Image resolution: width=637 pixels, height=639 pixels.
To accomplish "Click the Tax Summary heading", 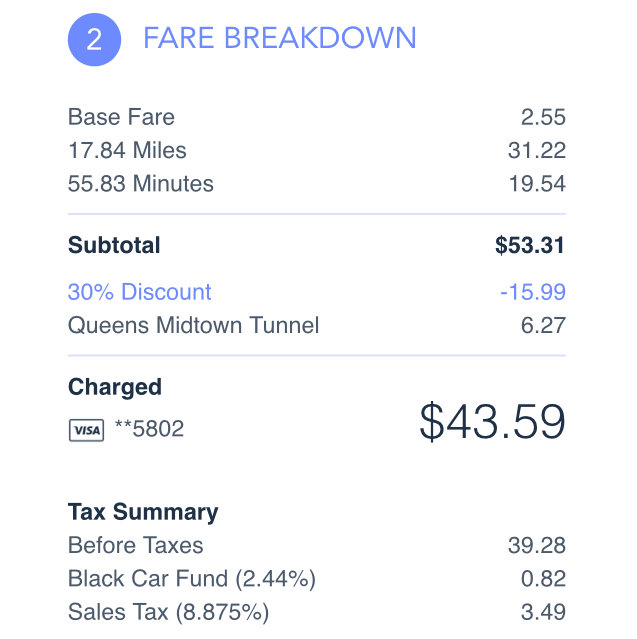I will tap(143, 512).
